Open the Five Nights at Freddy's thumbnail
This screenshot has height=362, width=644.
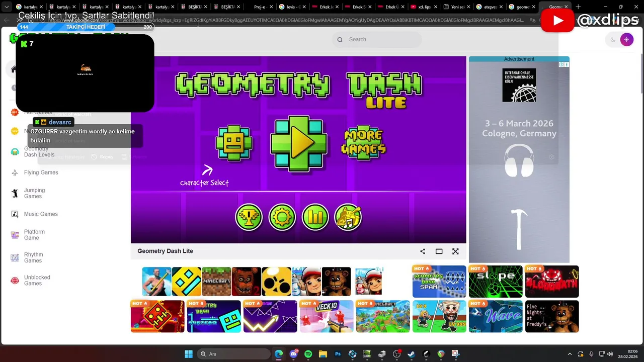(x=552, y=316)
